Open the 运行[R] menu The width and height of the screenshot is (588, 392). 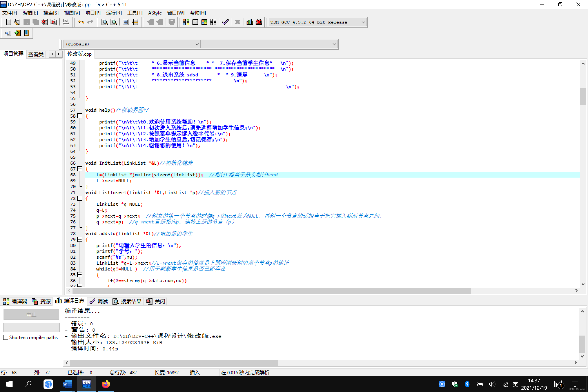pos(114,13)
